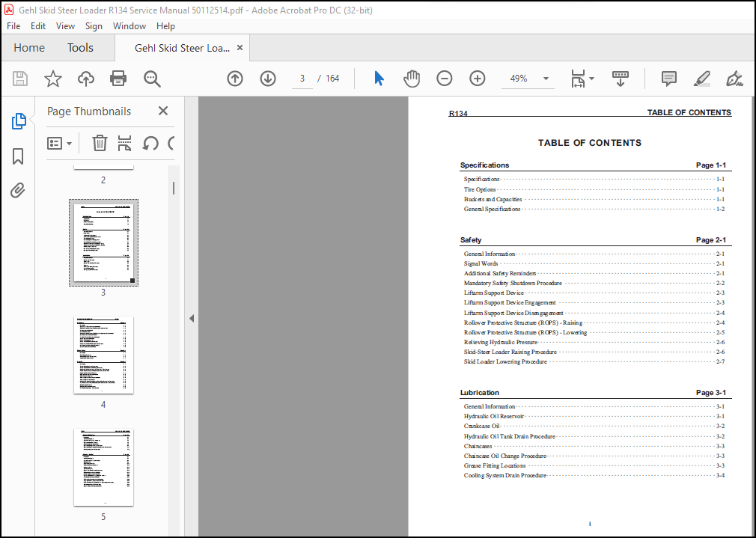Select the arrow selection tool
756x538 pixels.
pyautogui.click(x=379, y=79)
